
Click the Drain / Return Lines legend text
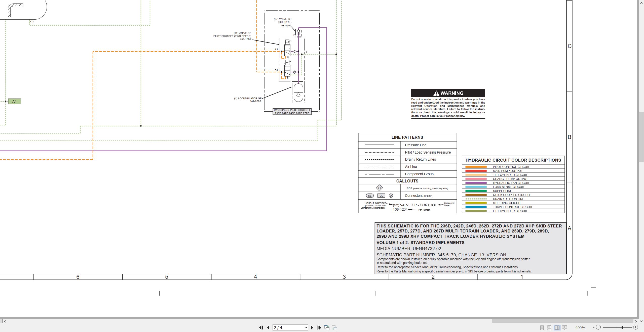pos(420,159)
